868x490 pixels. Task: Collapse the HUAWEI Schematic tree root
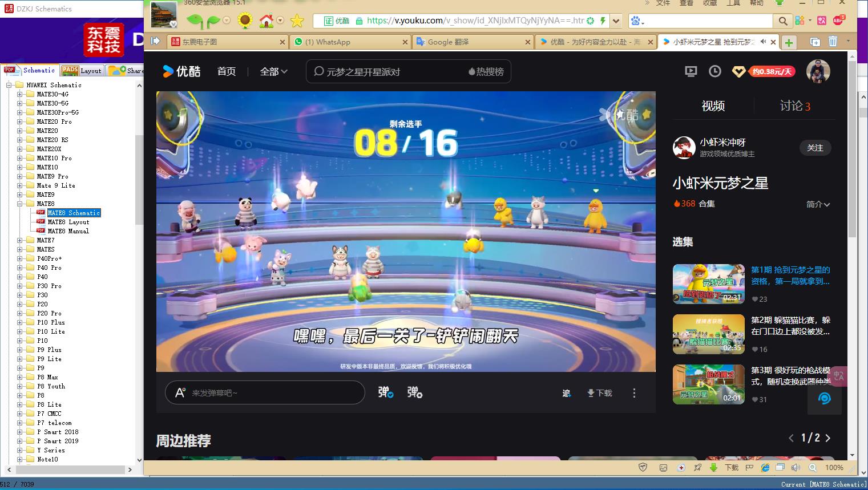(x=9, y=85)
